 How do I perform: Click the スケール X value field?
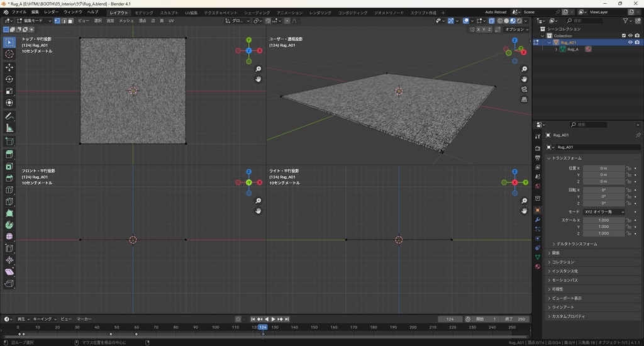pos(603,220)
